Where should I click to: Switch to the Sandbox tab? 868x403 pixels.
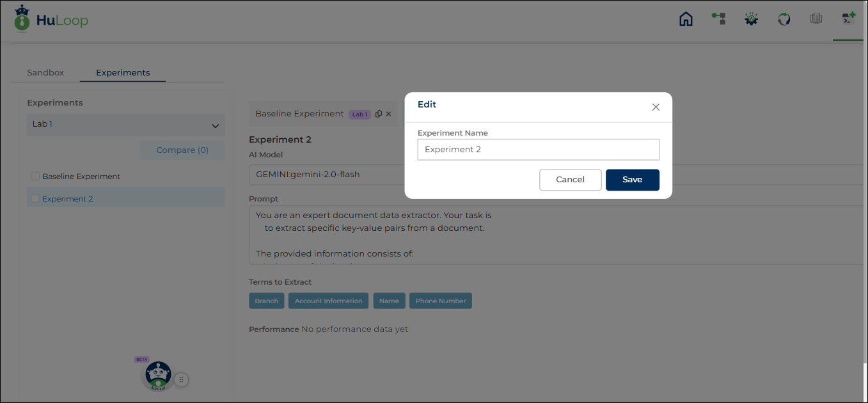(45, 73)
